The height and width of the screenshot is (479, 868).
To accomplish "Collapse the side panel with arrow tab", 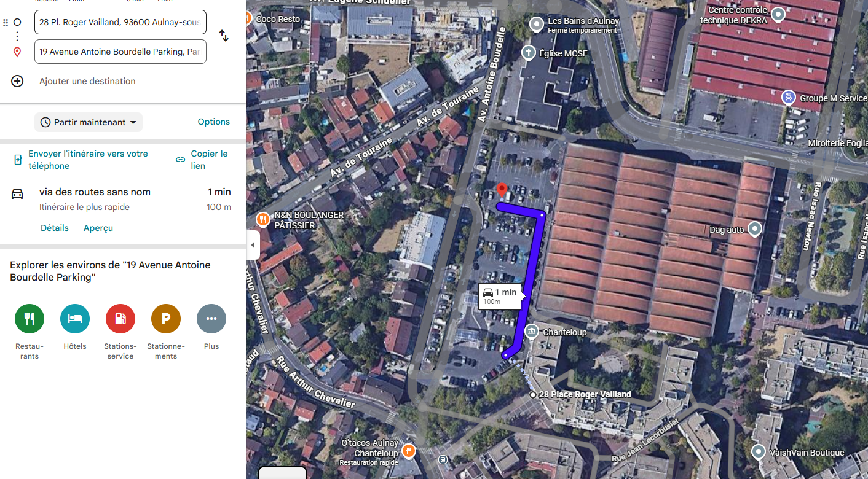I will (253, 246).
